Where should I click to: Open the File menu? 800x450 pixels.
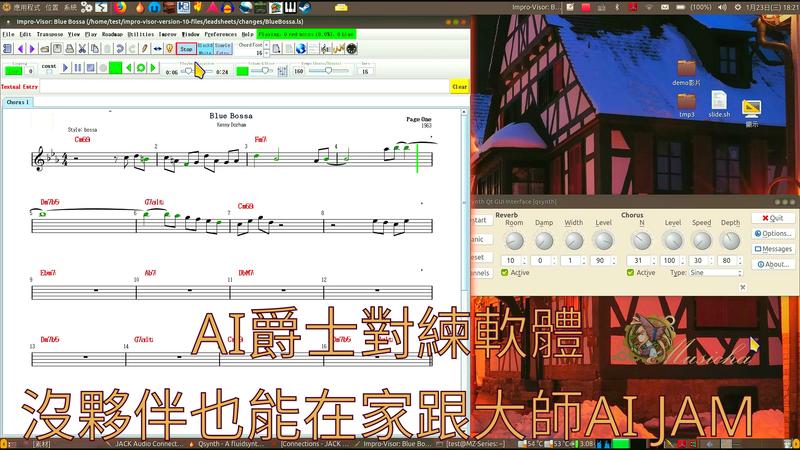pyautogui.click(x=8, y=34)
